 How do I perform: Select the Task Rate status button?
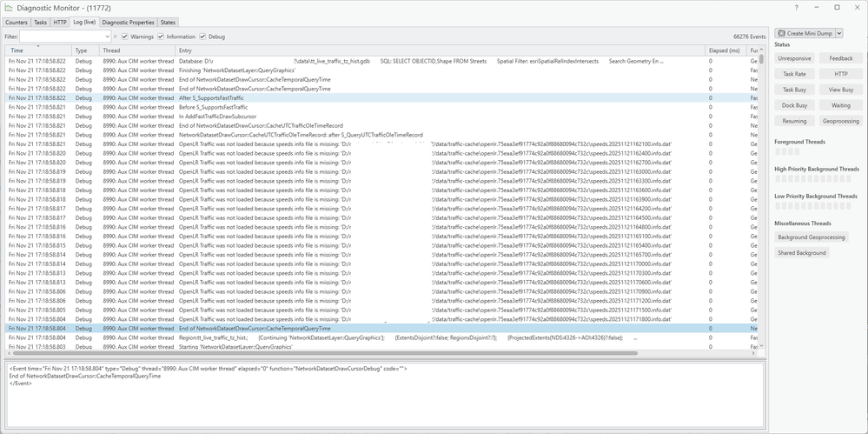point(794,74)
